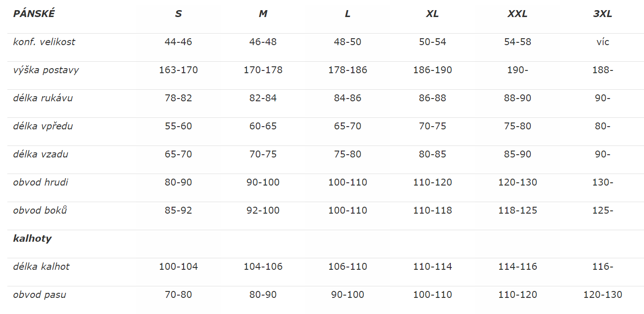
Task: Click obvod pasu value for size 3XL
Action: coord(603,295)
